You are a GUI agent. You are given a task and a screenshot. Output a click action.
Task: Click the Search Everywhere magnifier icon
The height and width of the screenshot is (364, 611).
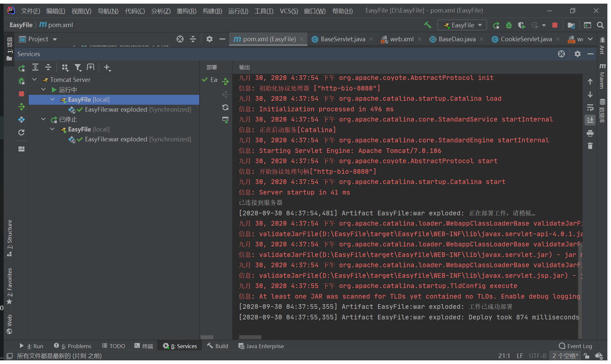(600, 25)
